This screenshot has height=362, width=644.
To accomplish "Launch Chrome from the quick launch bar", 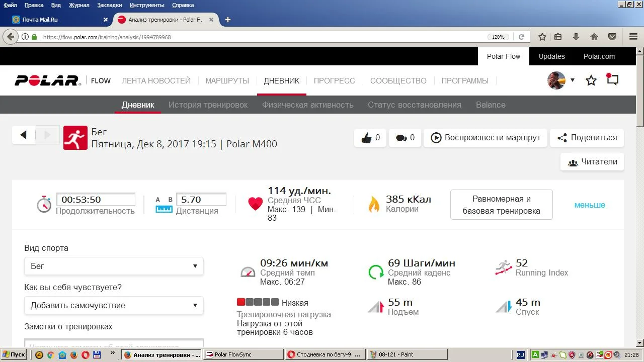I will (51, 354).
